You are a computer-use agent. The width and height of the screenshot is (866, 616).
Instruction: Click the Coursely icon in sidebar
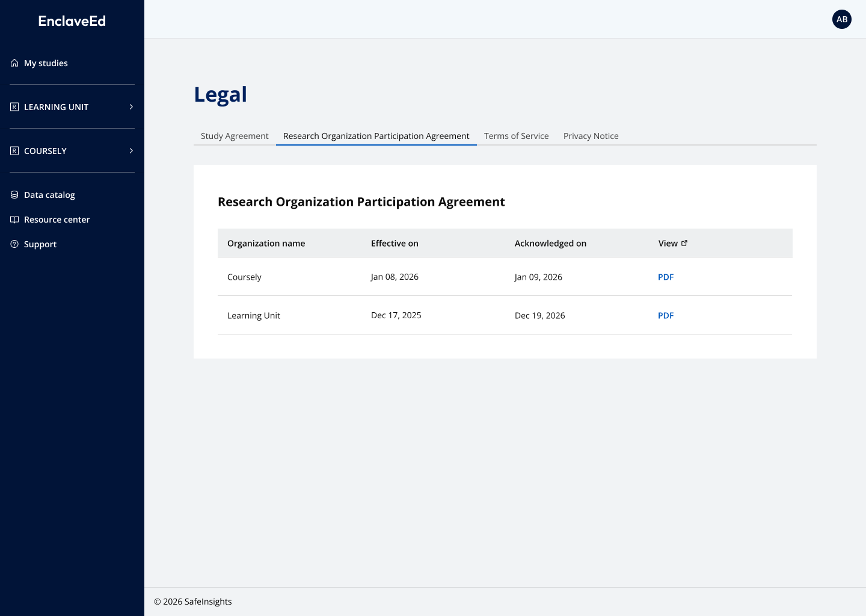[x=14, y=150]
